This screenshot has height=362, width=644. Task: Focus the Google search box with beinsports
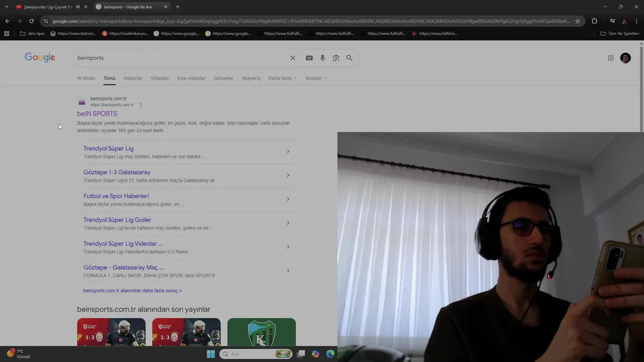(181, 58)
